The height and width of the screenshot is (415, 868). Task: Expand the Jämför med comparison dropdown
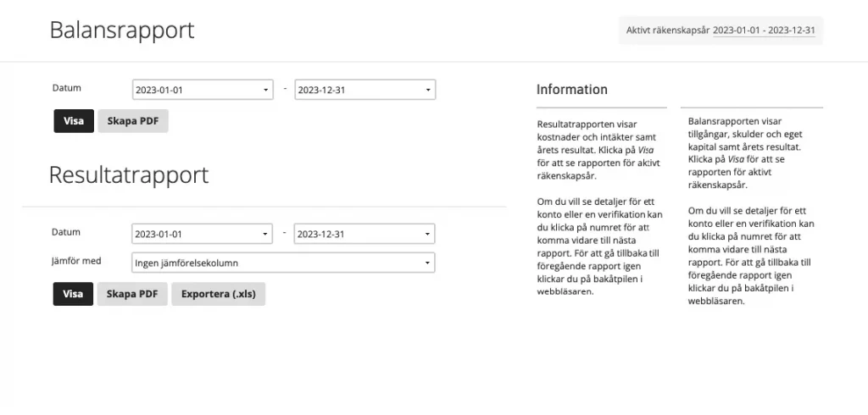(x=283, y=263)
